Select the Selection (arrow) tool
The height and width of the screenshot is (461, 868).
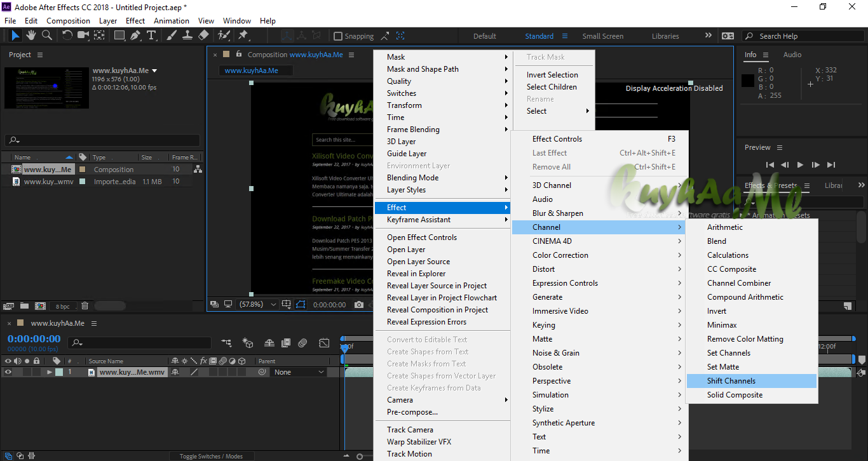point(15,36)
